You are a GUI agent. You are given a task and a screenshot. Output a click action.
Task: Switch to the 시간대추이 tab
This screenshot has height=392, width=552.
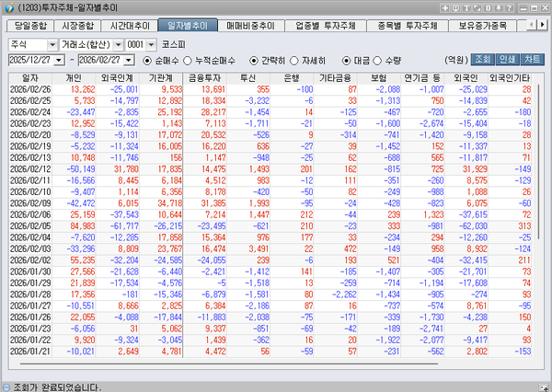[x=130, y=26]
